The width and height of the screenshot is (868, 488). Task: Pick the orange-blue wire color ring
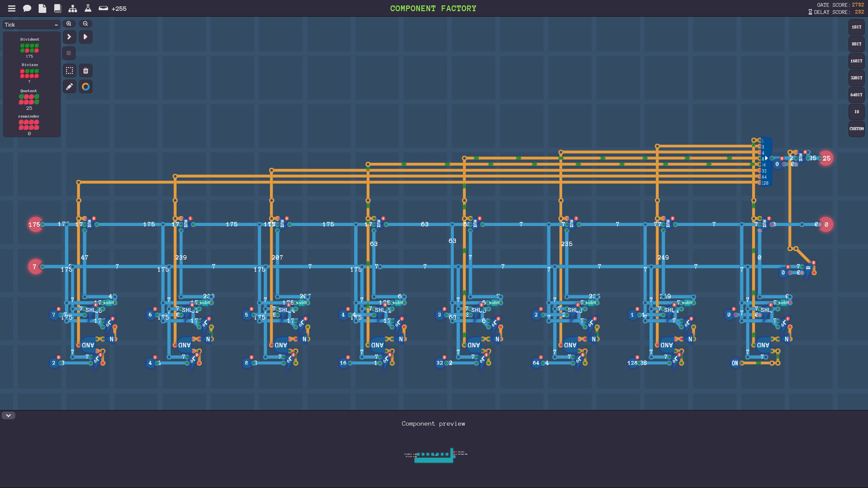pyautogui.click(x=86, y=87)
